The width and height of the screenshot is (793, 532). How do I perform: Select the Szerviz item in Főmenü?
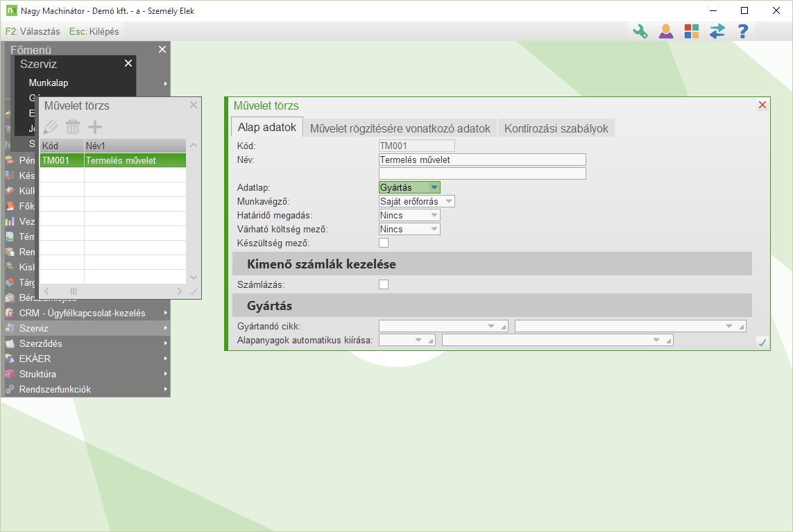coord(87,328)
